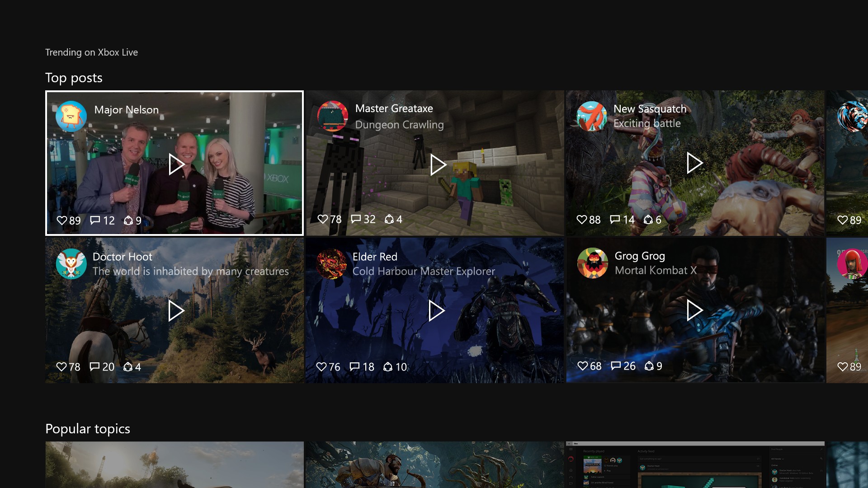
Task: Play Elder Red's Cold Harbour clip
Action: (436, 311)
